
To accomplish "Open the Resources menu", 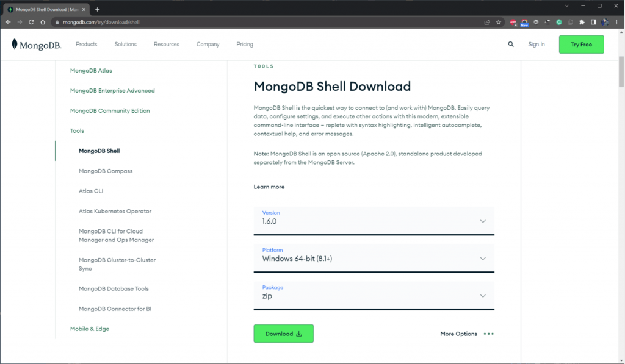I will point(167,45).
